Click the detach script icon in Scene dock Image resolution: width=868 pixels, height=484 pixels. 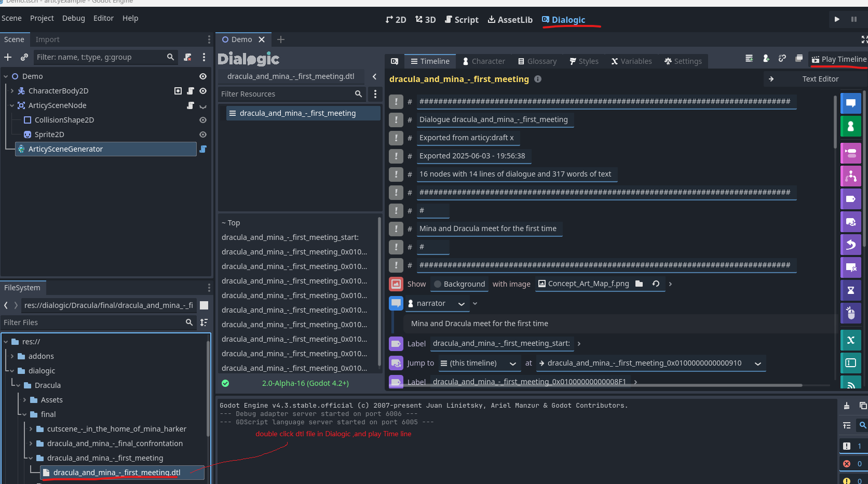click(x=187, y=57)
